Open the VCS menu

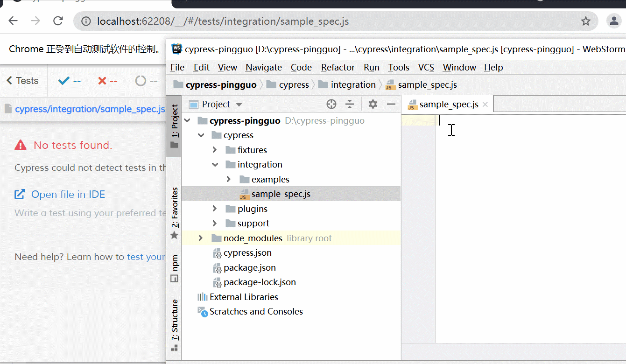[426, 68]
